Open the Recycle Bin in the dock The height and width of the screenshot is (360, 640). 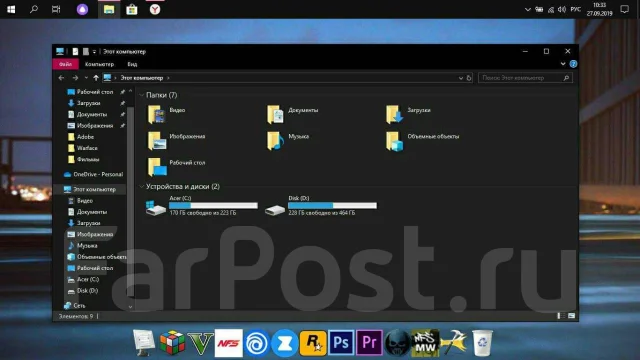482,343
